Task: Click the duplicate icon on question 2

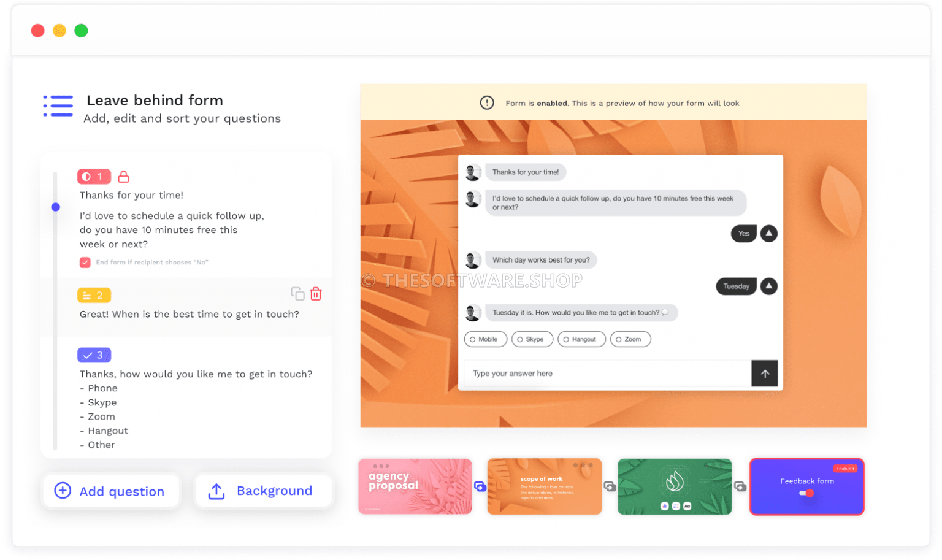Action: point(297,294)
